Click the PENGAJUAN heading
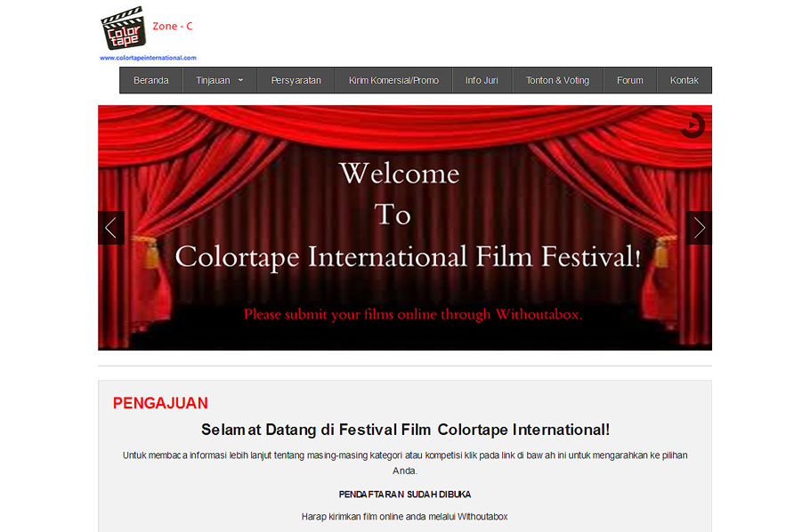810x532 pixels. point(160,403)
